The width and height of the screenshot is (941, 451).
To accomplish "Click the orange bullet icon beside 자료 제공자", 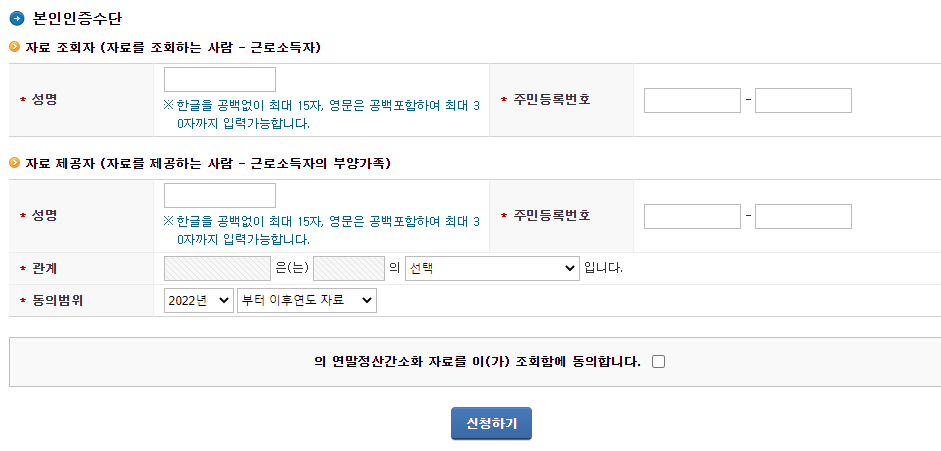I will tap(14, 163).
